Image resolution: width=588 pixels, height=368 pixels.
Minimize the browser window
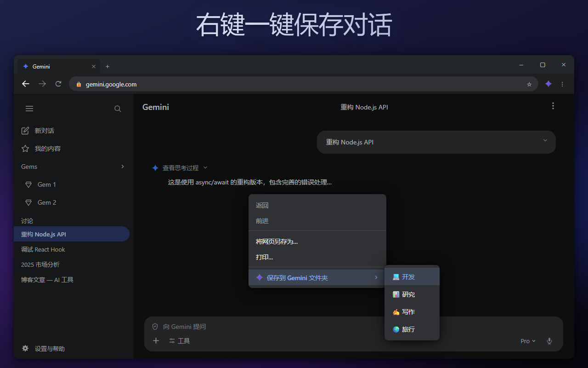click(x=521, y=65)
